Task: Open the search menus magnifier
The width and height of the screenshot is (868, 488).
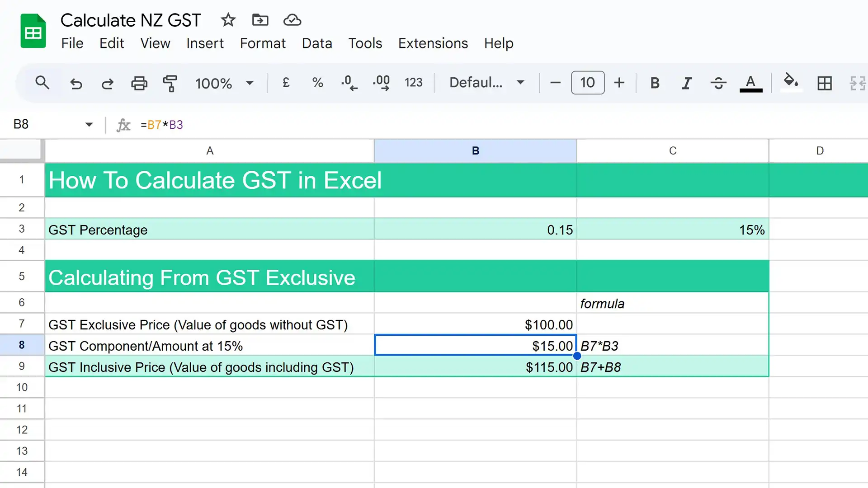Action: coord(42,83)
